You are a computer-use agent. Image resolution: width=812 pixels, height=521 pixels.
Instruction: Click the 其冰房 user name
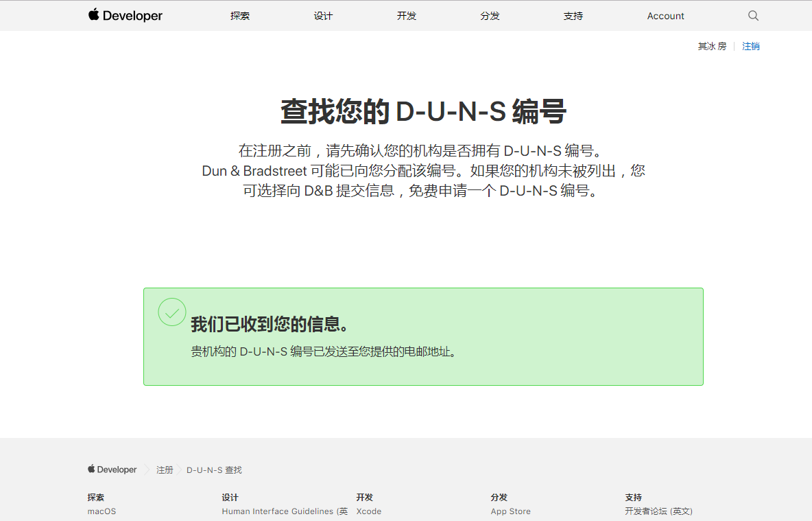tap(712, 47)
